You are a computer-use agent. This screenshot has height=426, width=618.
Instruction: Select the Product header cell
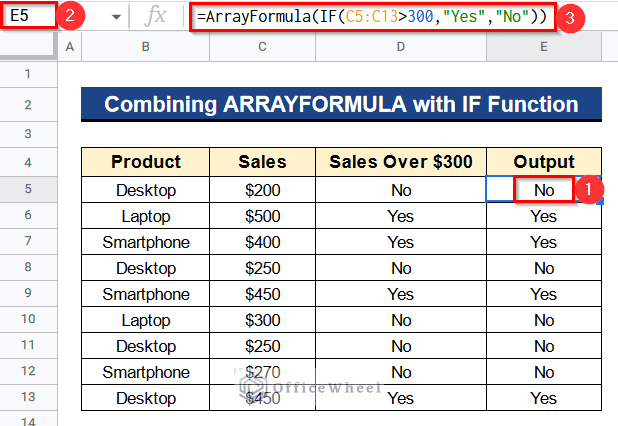pos(145,162)
